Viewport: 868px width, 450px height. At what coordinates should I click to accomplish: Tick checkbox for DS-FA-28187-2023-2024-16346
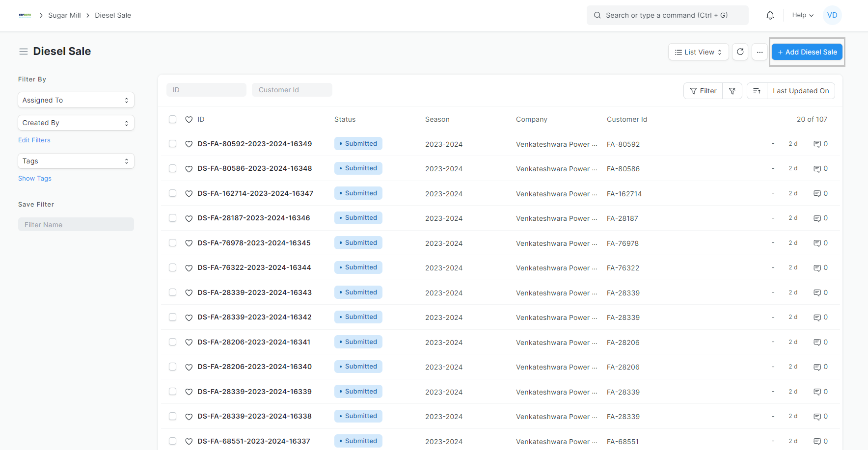click(172, 218)
